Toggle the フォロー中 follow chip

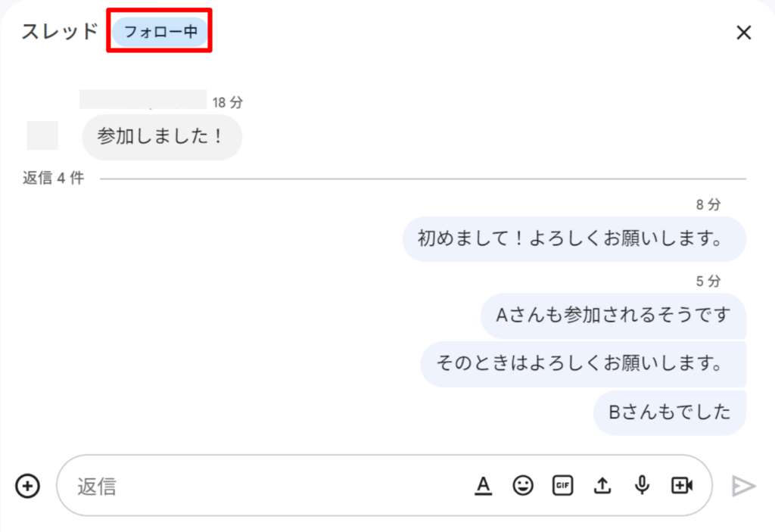coord(160,33)
